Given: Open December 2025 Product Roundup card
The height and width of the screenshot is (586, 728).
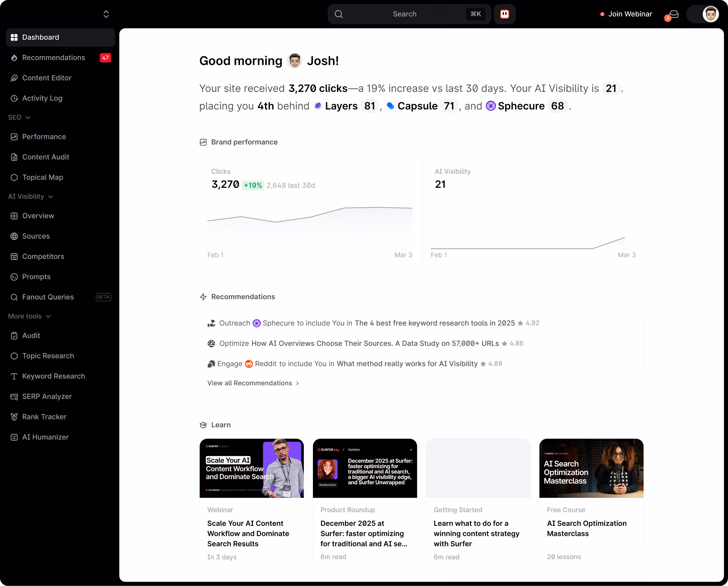Looking at the screenshot, I should (365, 504).
